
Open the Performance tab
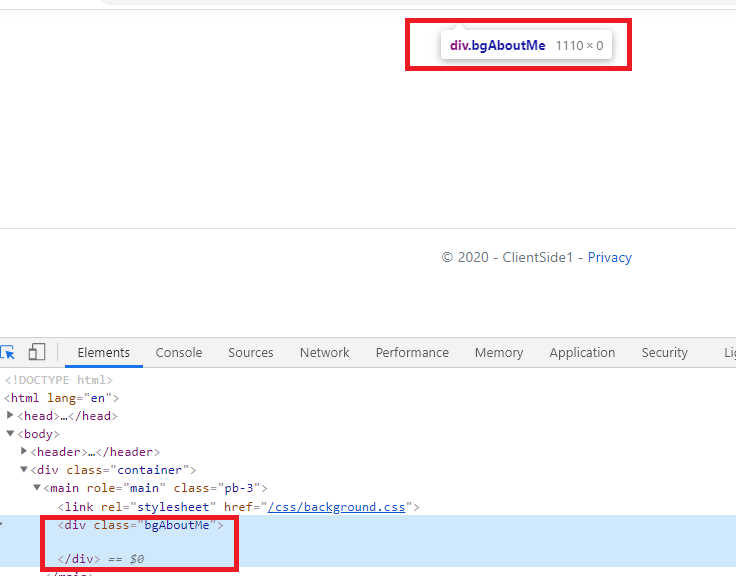pos(412,353)
